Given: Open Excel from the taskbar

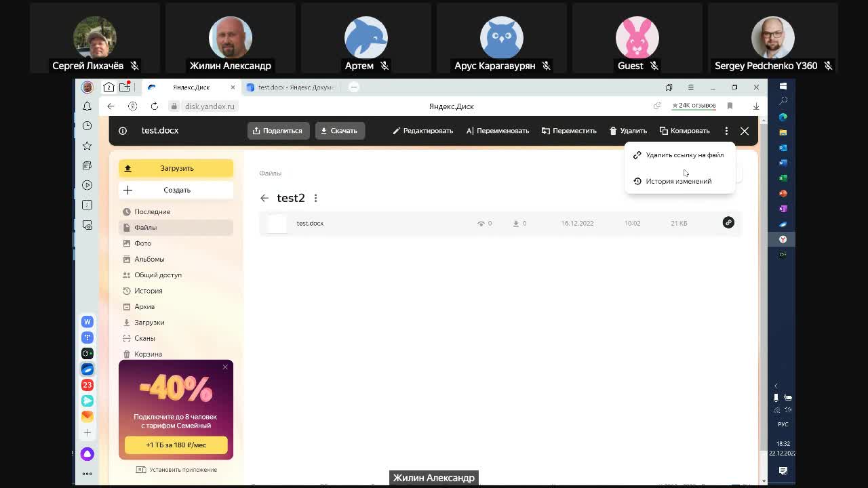Looking at the screenshot, I should [783, 178].
